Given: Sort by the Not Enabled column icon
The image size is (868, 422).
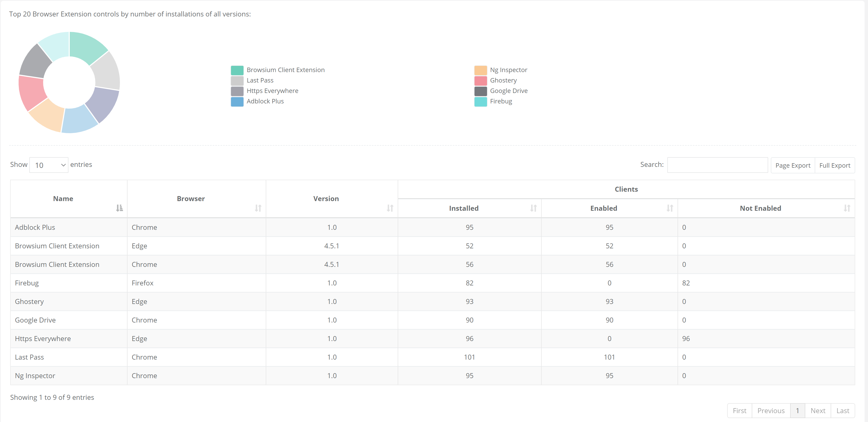Looking at the screenshot, I should point(847,208).
